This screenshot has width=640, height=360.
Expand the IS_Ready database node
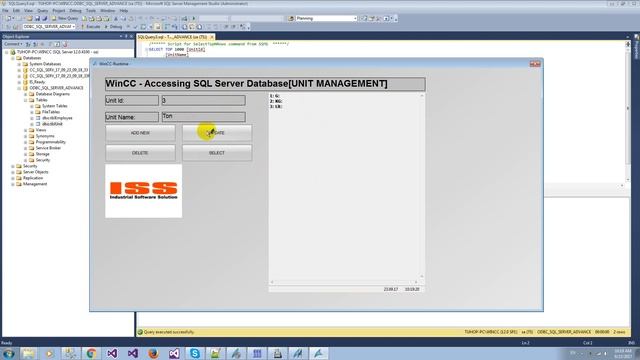(19, 82)
